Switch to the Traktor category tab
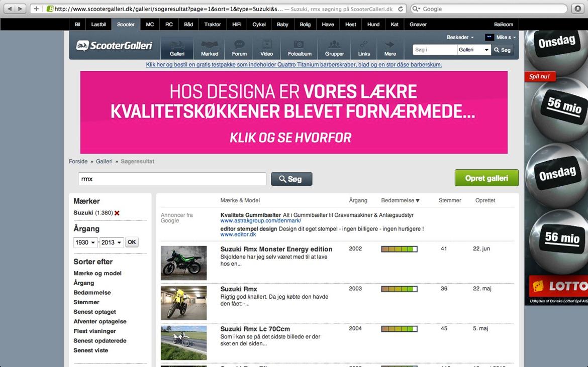Image resolution: width=588 pixels, height=367 pixels. pos(213,24)
